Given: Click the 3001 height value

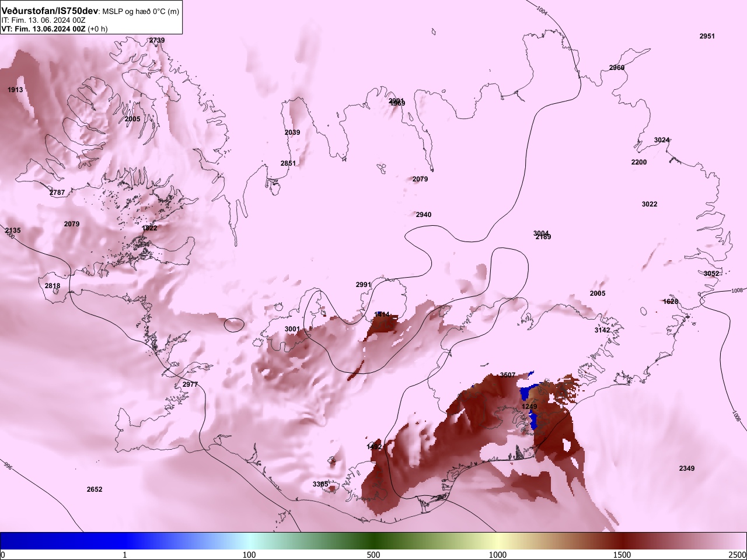Looking at the screenshot, I should [292, 329].
